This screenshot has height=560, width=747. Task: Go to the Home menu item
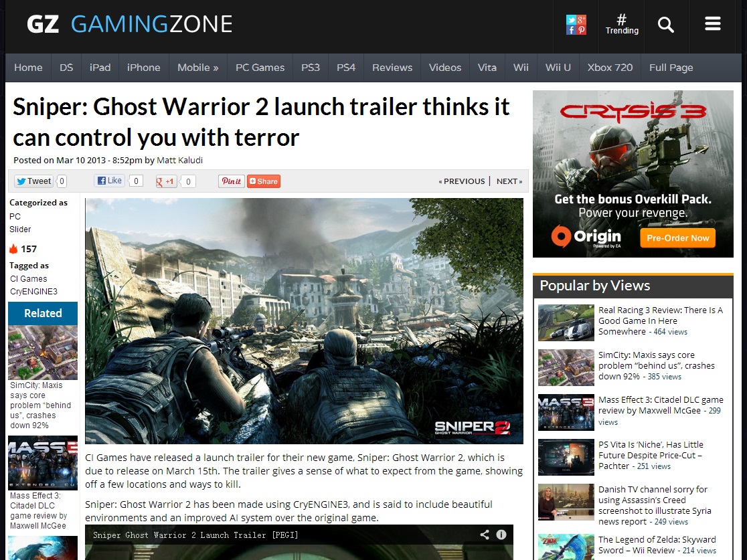point(28,68)
